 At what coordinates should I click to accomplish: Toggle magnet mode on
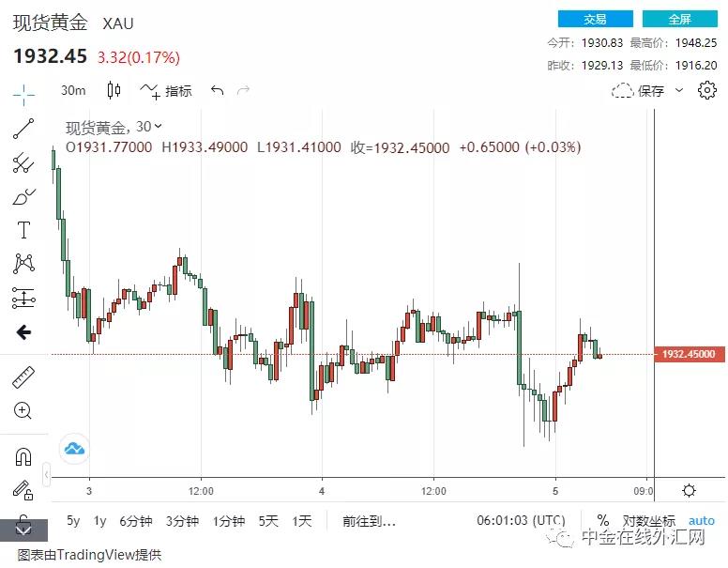23,457
